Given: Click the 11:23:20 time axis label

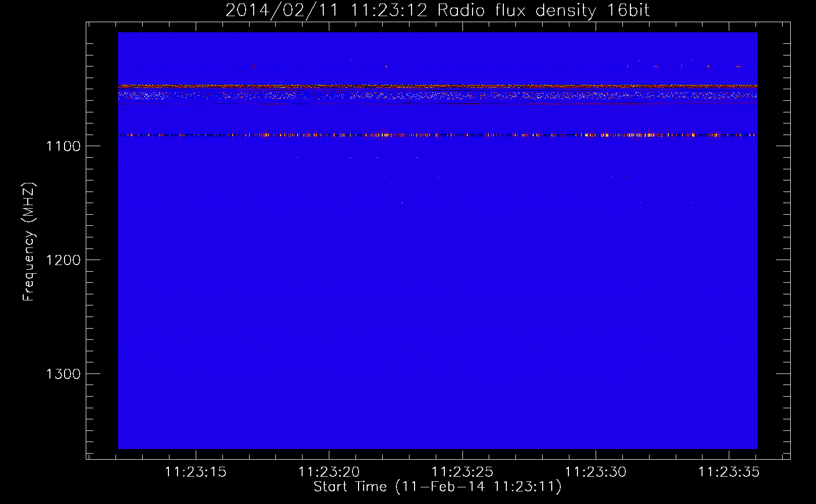Looking at the screenshot, I should (329, 472).
